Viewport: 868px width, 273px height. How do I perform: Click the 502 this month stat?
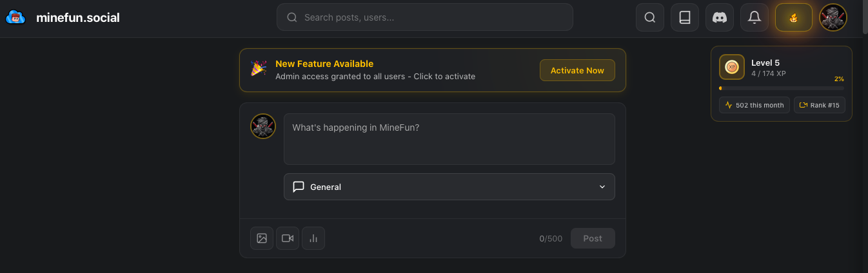click(755, 105)
